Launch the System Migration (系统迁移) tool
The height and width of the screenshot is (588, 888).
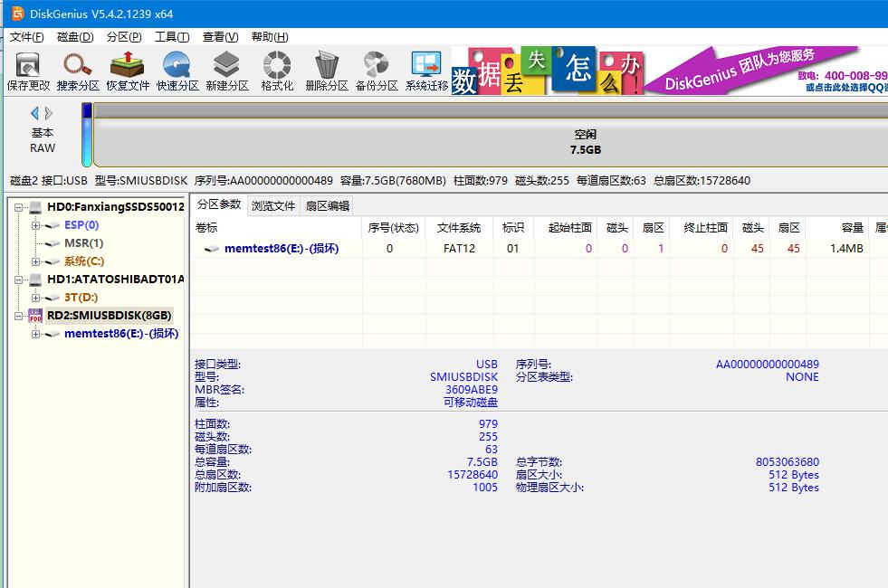(x=426, y=71)
